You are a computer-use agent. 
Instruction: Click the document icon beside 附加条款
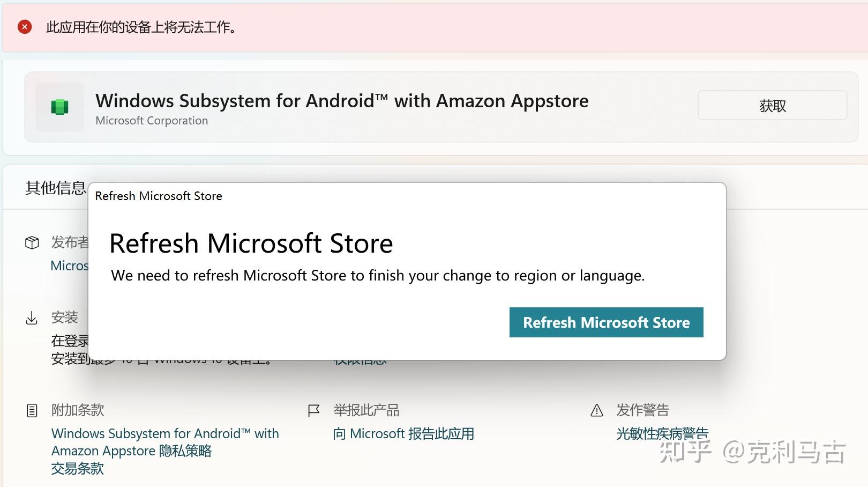point(32,411)
